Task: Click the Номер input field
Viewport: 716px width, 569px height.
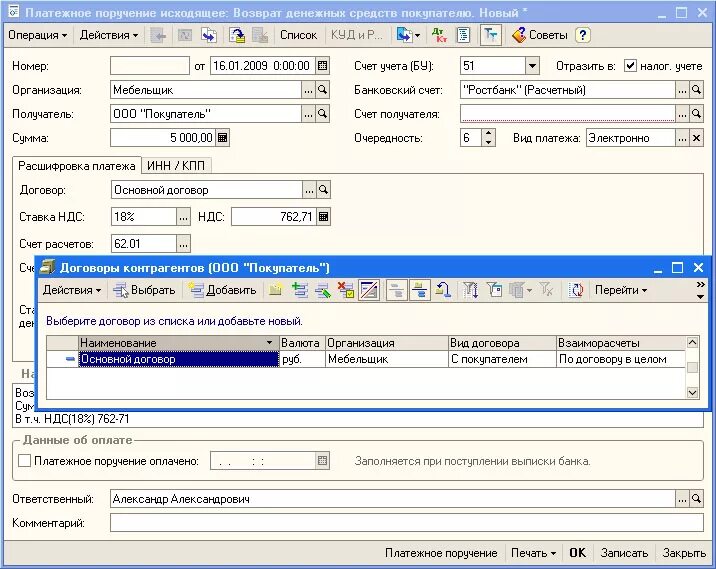Action: click(x=150, y=66)
